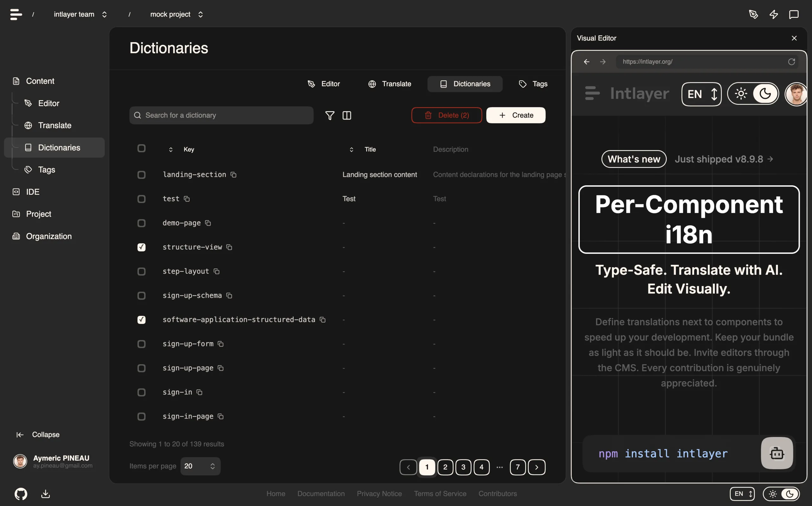Go forward in Visual Editor browser
The image size is (812, 506).
[x=603, y=62]
